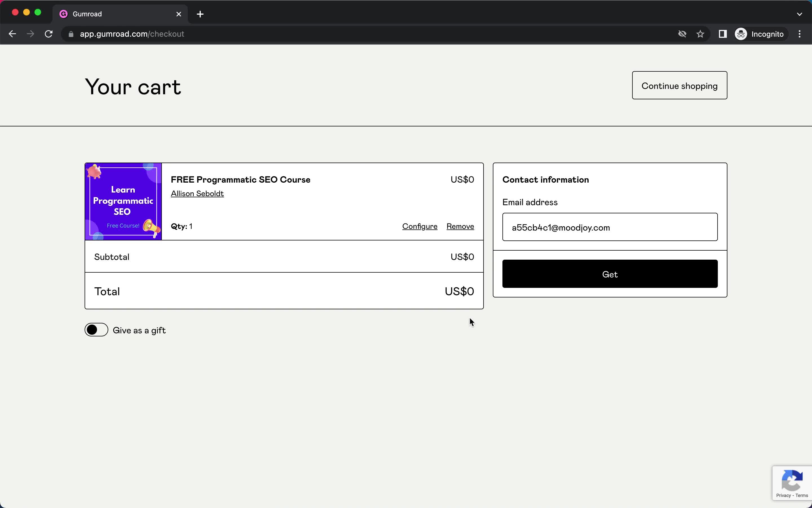Expand the tab search chevron
This screenshot has height=508, width=812.
coord(799,14)
